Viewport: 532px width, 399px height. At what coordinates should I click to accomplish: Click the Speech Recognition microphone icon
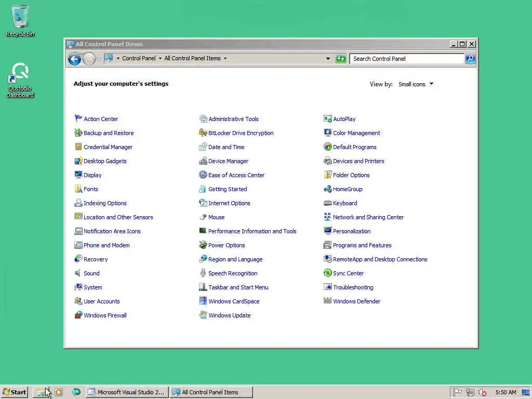203,273
